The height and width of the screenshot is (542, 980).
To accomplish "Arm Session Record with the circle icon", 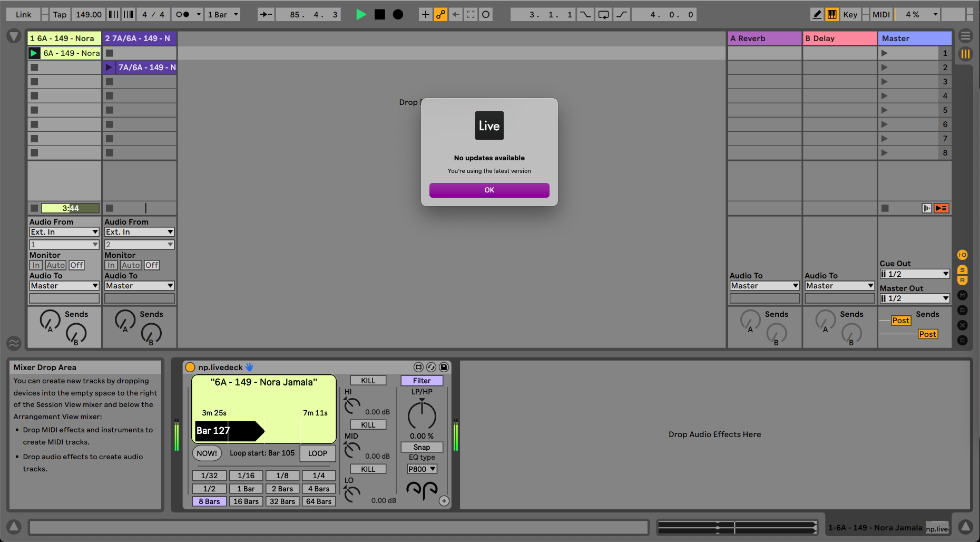I will pyautogui.click(x=399, y=14).
